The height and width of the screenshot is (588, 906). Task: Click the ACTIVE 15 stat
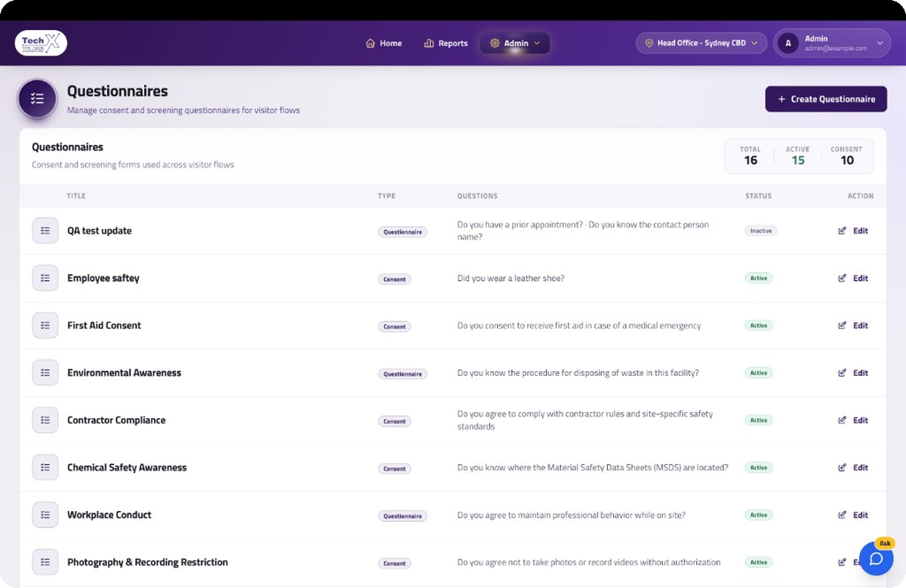pos(798,155)
